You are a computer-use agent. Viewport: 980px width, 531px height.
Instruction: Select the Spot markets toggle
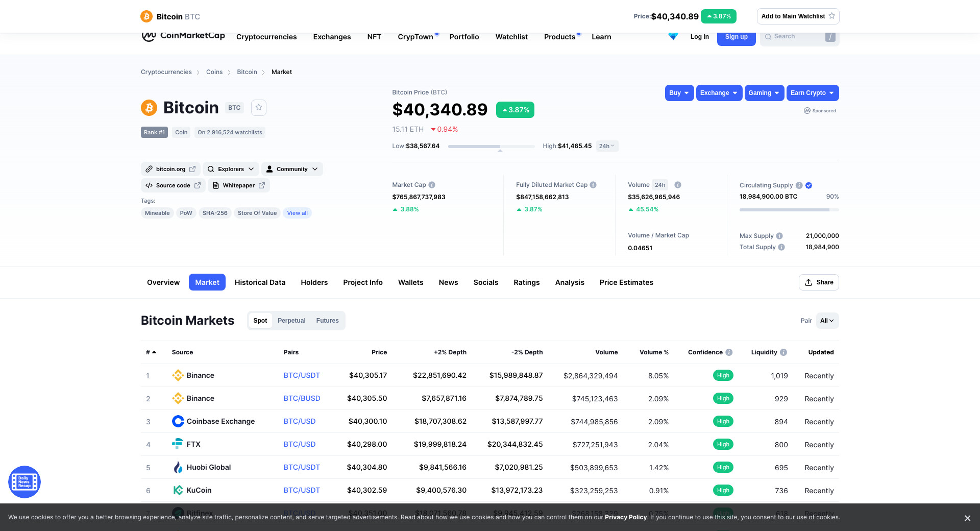click(260, 321)
